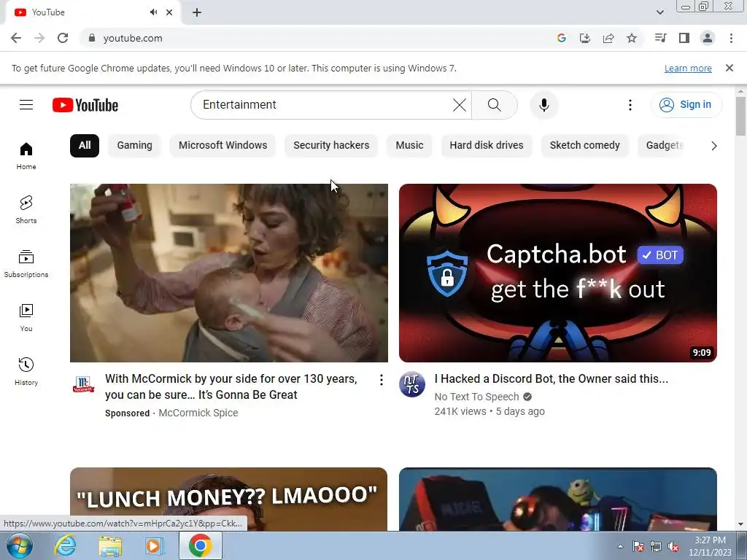
Task: Bookmark this page with star icon
Action: point(632,38)
